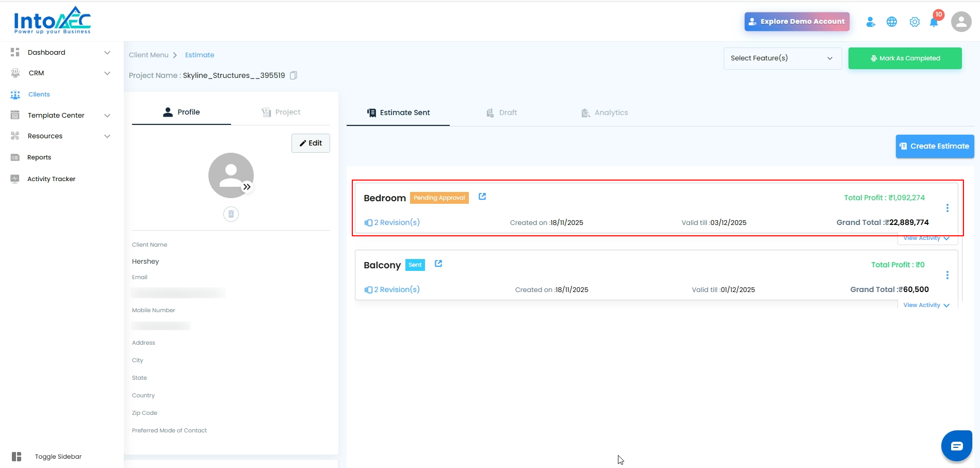Image resolution: width=980 pixels, height=468 pixels.
Task: Open Reports in the sidebar
Action: (39, 157)
